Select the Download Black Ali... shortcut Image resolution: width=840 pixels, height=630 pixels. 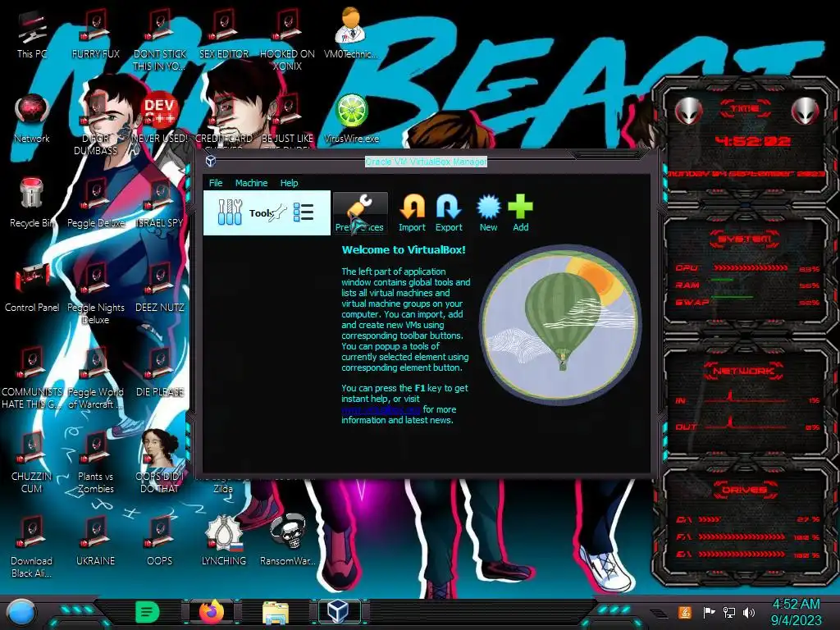(32, 546)
